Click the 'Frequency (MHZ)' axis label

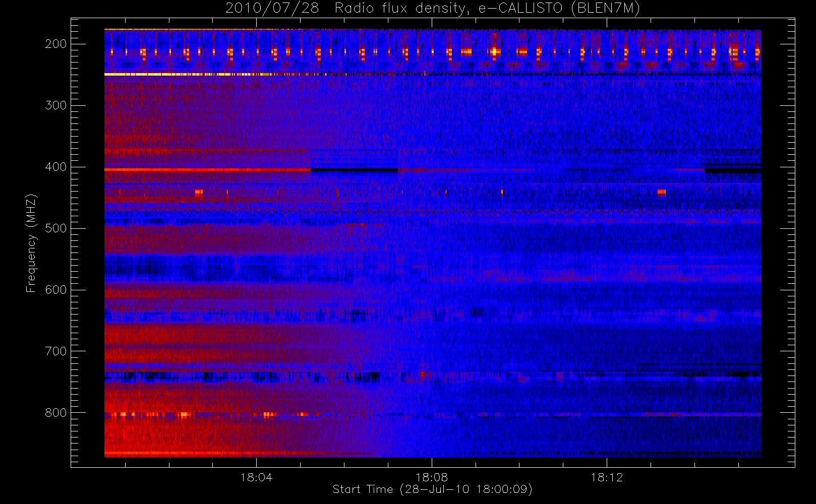tap(31, 243)
